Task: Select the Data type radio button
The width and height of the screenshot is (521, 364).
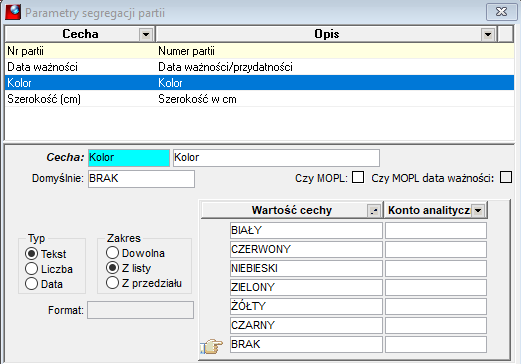Action: (x=31, y=284)
